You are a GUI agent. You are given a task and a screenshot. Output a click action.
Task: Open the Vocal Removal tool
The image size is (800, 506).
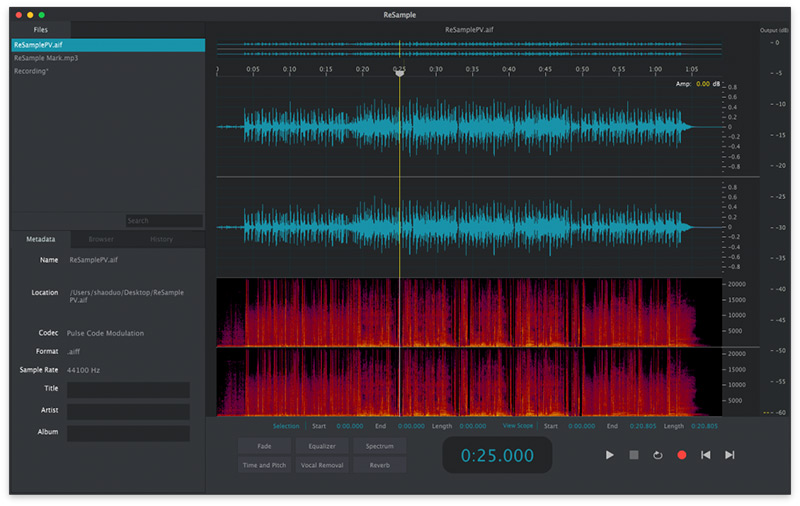click(x=322, y=465)
